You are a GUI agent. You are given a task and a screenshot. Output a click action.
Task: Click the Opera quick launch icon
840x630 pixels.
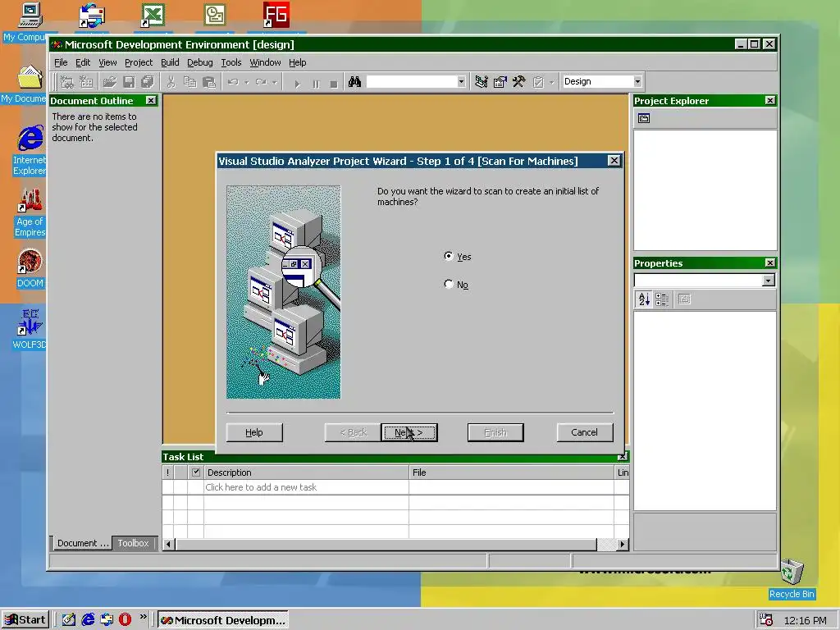(125, 620)
